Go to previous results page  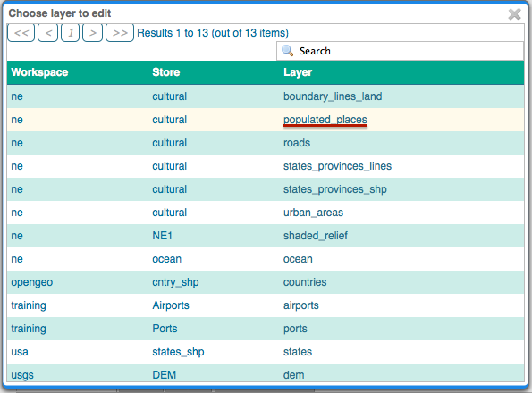pyautogui.click(x=48, y=33)
